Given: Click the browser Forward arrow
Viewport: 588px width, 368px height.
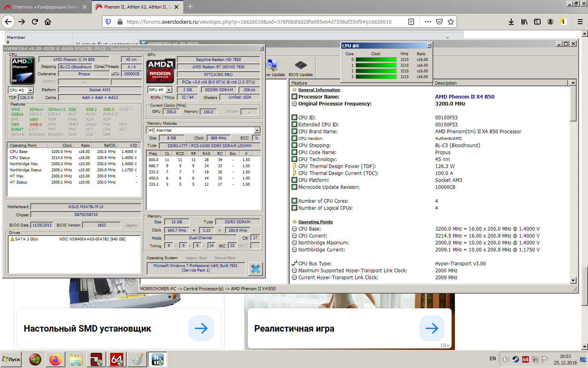Looking at the screenshot, I should click(22, 22).
